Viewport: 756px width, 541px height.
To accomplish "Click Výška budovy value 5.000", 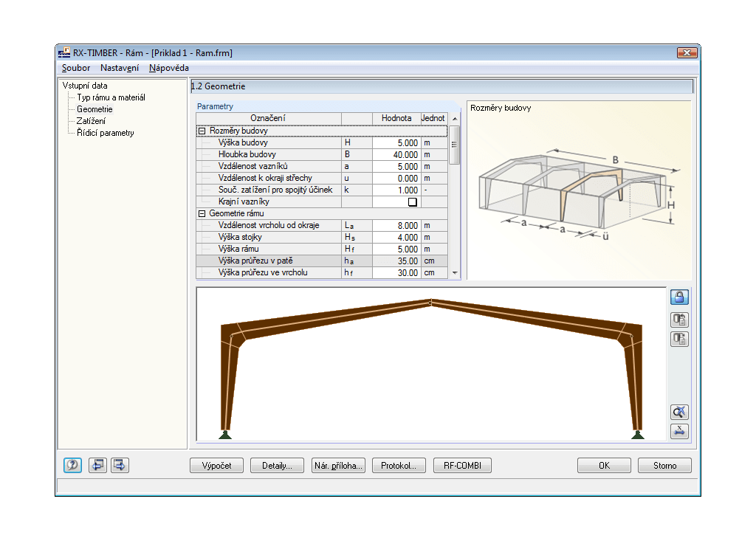I will [396, 142].
